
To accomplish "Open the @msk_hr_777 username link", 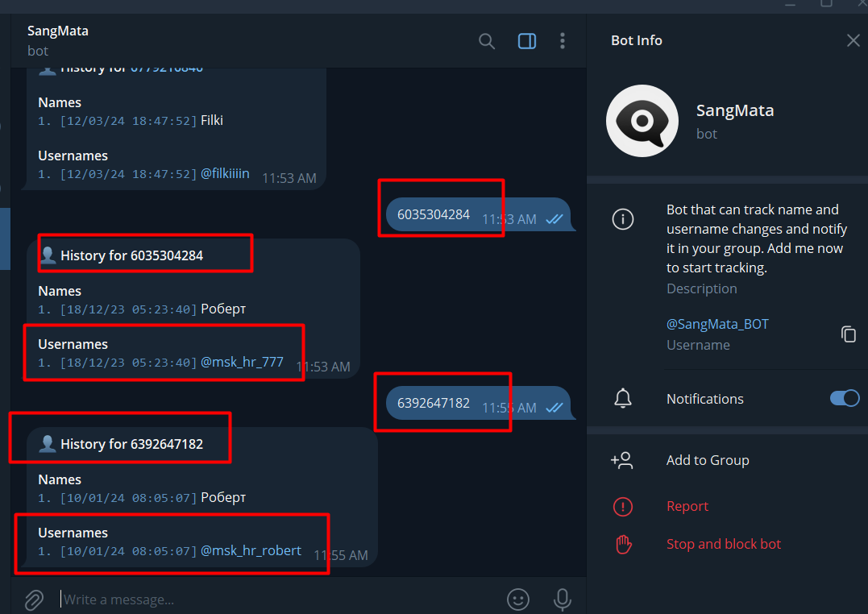I will click(242, 362).
